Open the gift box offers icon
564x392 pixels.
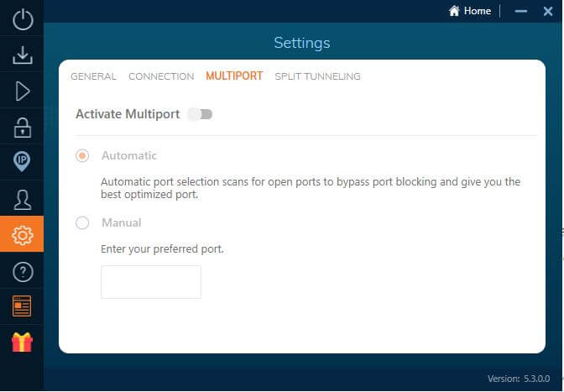[x=22, y=342]
